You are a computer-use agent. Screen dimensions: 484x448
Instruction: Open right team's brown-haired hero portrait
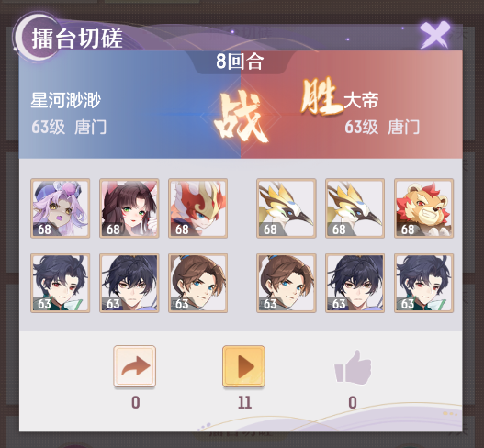(287, 284)
